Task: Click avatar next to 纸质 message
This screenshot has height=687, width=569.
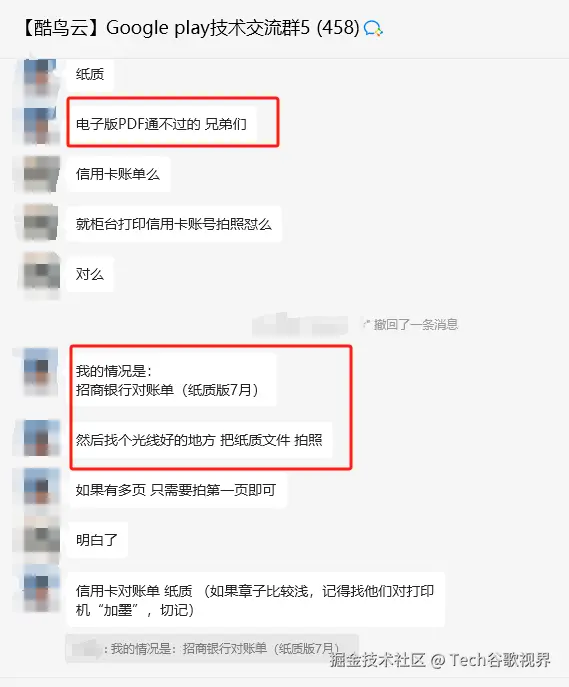Action: tap(41, 75)
